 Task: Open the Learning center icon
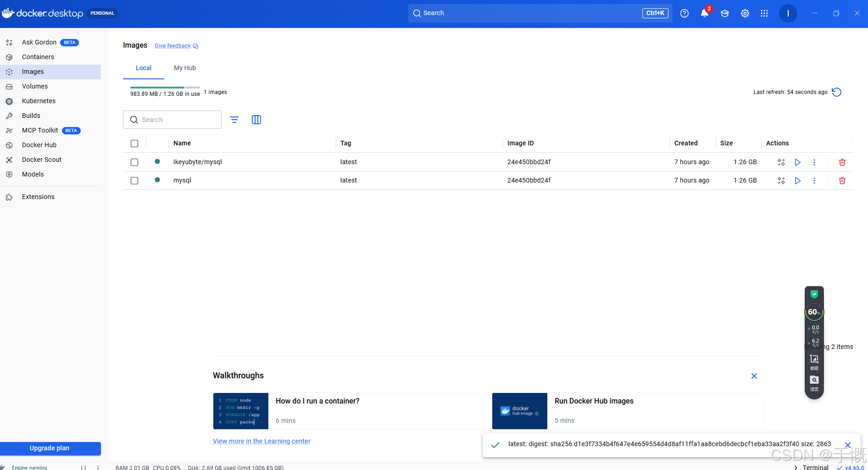(x=725, y=13)
